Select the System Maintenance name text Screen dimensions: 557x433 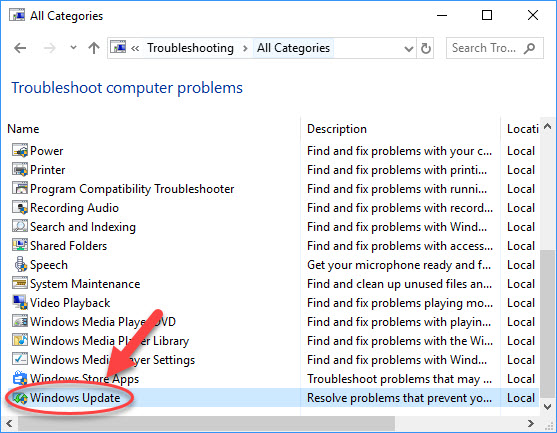85,284
